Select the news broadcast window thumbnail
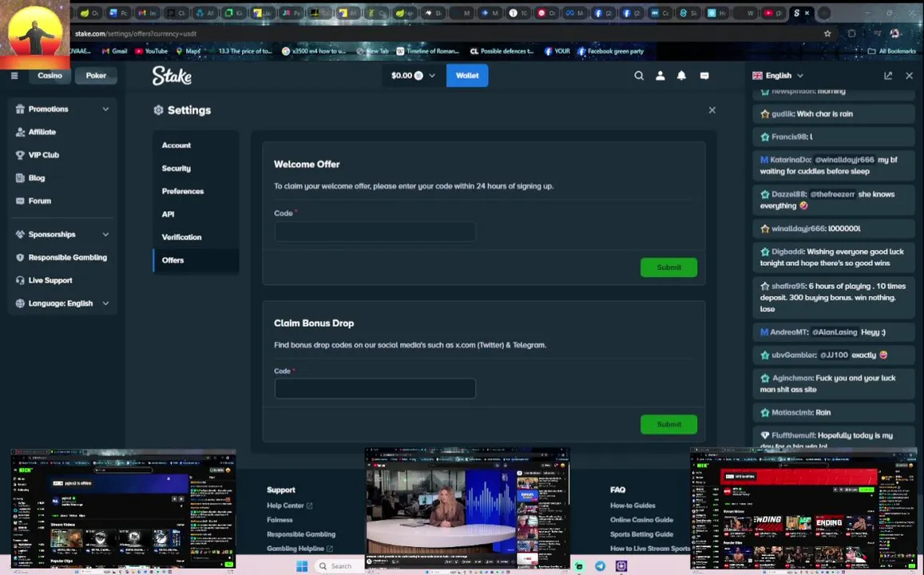The height and width of the screenshot is (575, 924). tap(466, 509)
